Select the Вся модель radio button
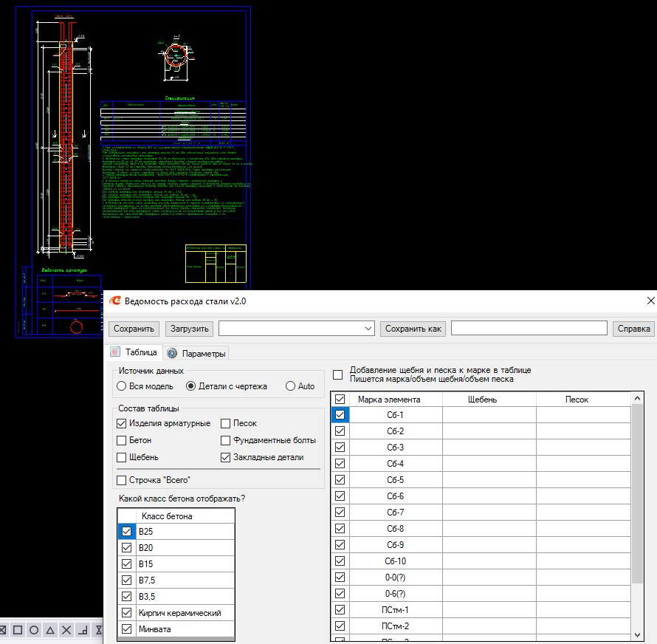 [x=122, y=386]
